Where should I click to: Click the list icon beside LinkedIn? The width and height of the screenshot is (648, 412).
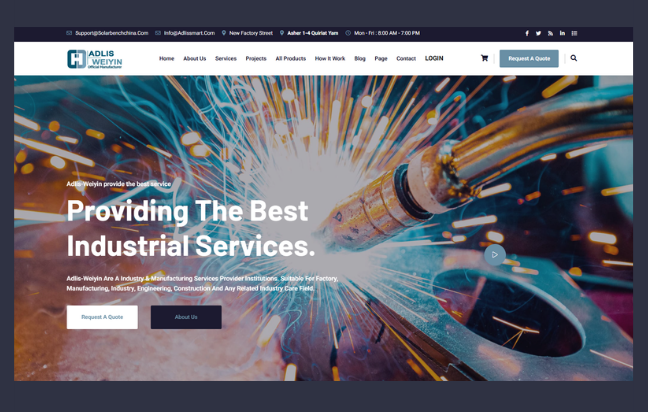tap(574, 33)
